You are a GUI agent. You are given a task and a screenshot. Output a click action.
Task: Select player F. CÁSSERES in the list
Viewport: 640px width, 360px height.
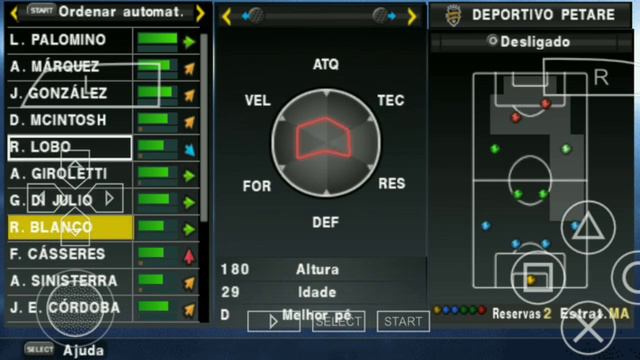(70, 254)
